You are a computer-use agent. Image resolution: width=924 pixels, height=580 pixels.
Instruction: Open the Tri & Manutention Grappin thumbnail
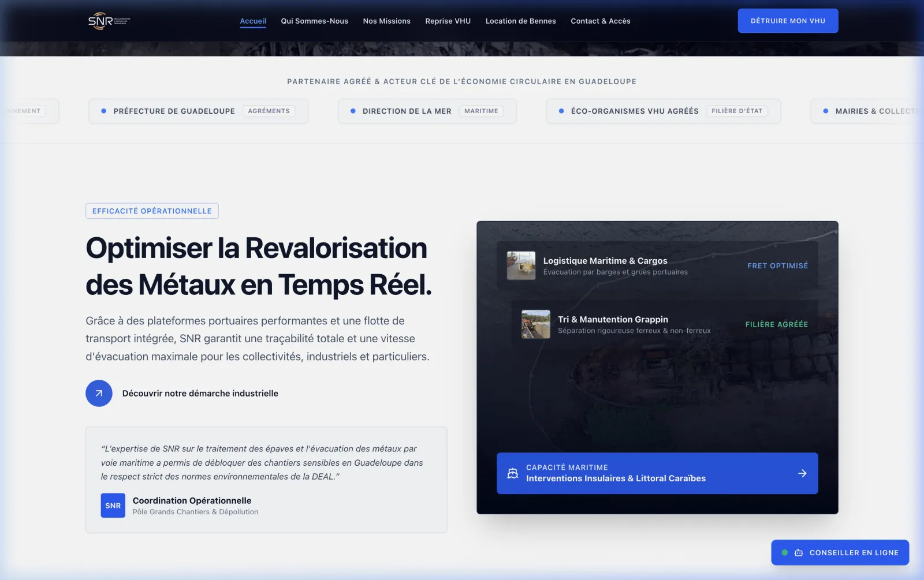535,324
